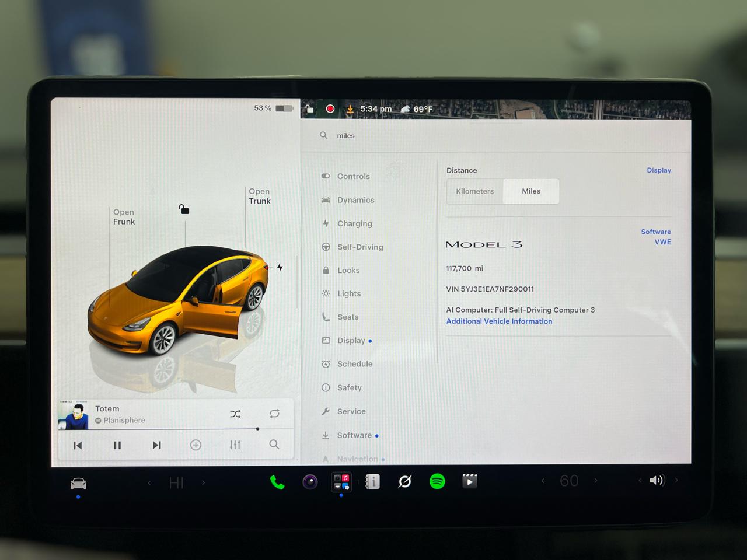Pause the current song

[x=117, y=445]
